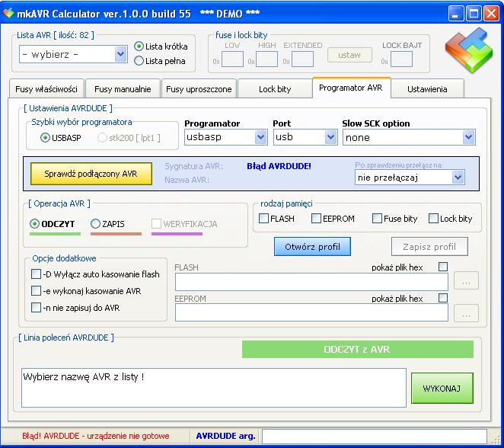This screenshot has width=504, height=448.
Task: Click the title bar application icon
Action: click(8, 14)
